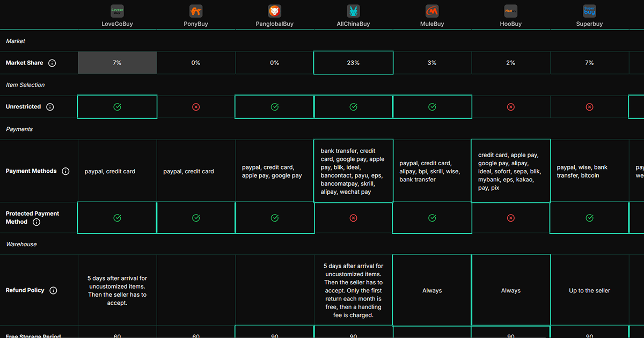
Task: Click the MuleBuy column header name
Action: coord(432,24)
